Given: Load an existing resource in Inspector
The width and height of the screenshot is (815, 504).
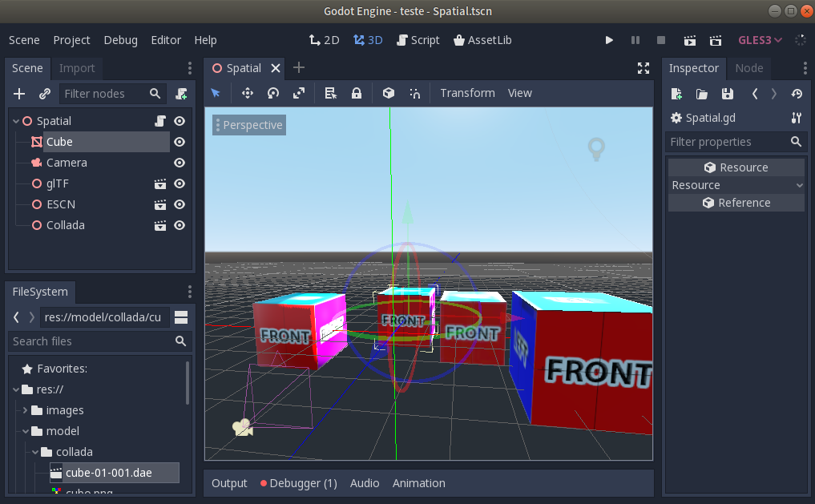Looking at the screenshot, I should click(702, 94).
